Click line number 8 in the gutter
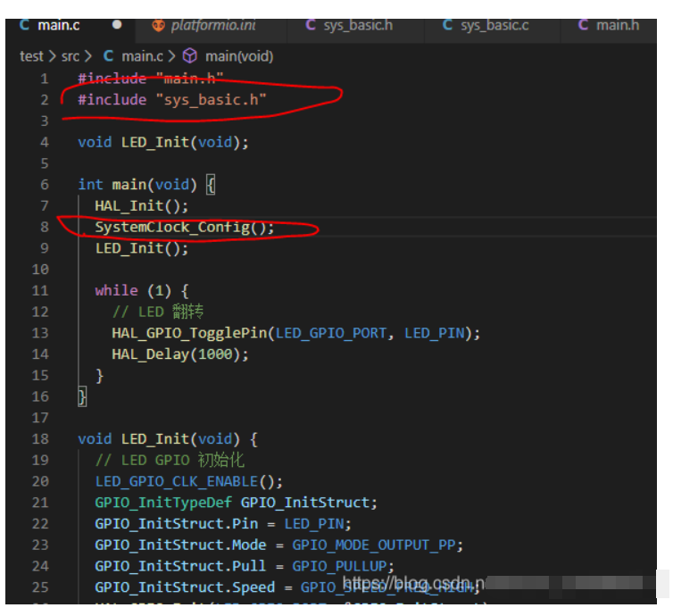The width and height of the screenshot is (673, 616). (x=45, y=227)
